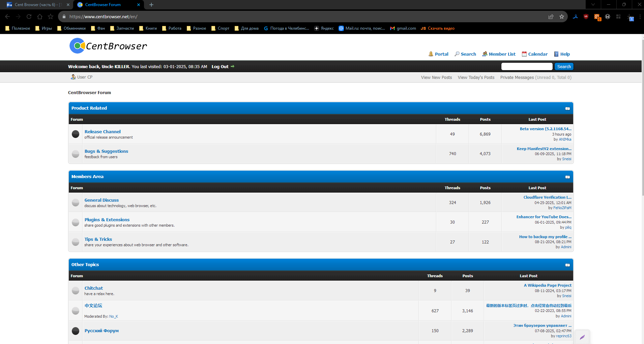Open the extensions puzzle grid icon
Viewport: 644px width, 344px height.
coord(618,17)
